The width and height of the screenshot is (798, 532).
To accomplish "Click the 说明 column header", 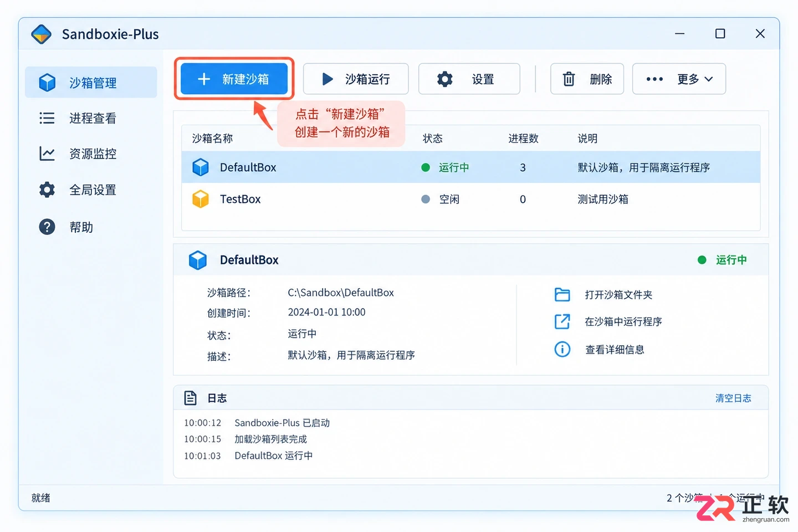I will pyautogui.click(x=587, y=139).
